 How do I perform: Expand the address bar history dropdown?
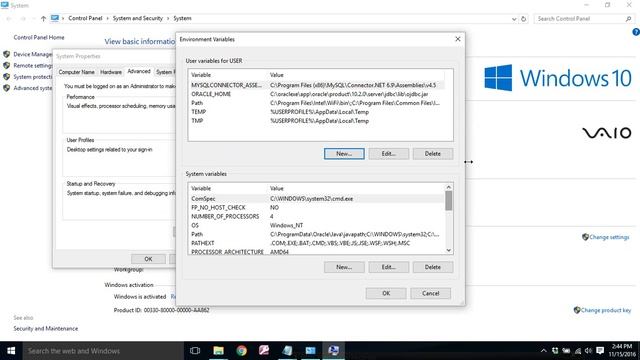pos(514,19)
